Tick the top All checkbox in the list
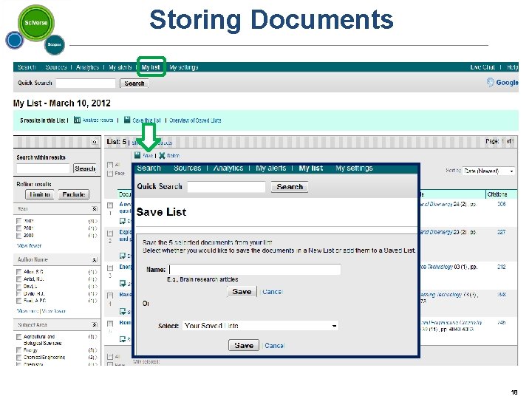The height and width of the screenshot is (399, 532). 110,165
